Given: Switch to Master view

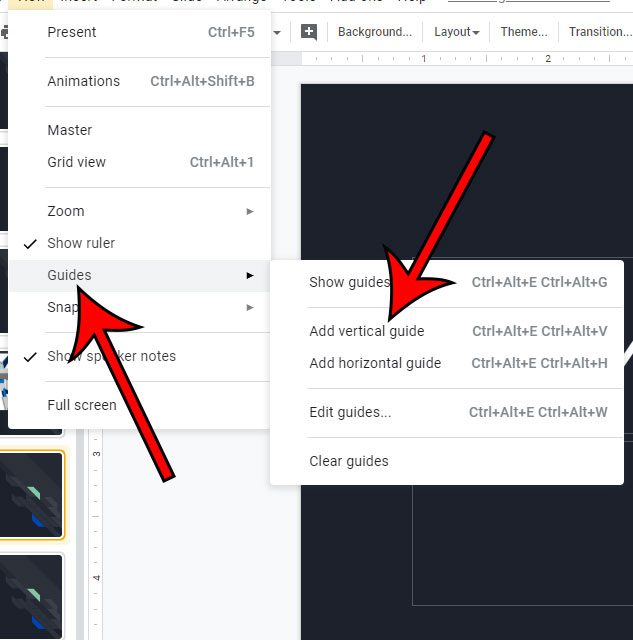Looking at the screenshot, I should 70,130.
